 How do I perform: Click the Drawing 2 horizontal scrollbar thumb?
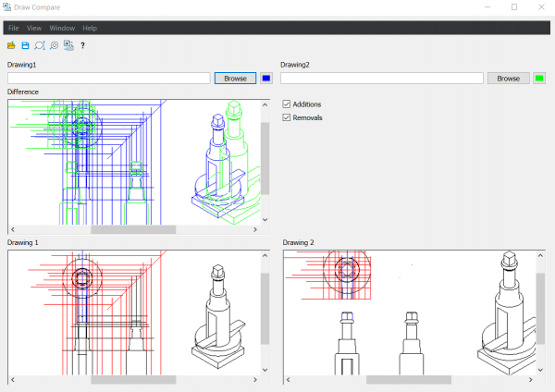point(409,380)
